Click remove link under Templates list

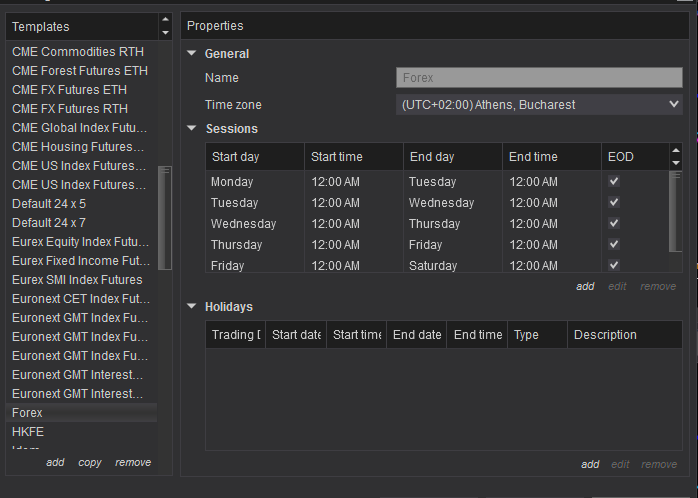pos(133,462)
